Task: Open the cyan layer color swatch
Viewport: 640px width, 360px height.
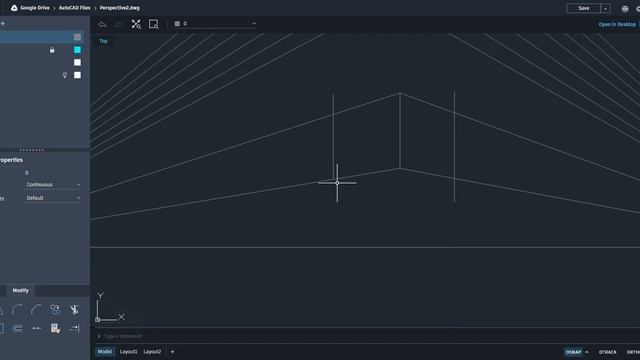Action: click(x=77, y=50)
